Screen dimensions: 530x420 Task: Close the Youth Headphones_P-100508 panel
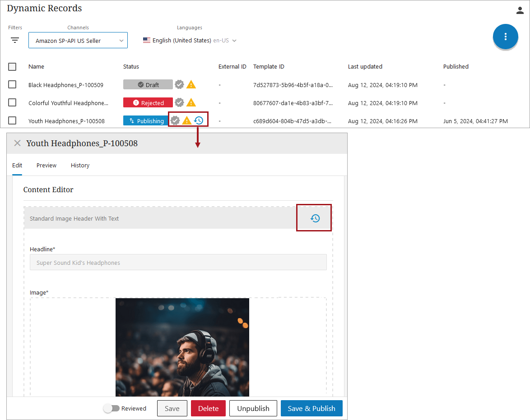tap(17, 143)
